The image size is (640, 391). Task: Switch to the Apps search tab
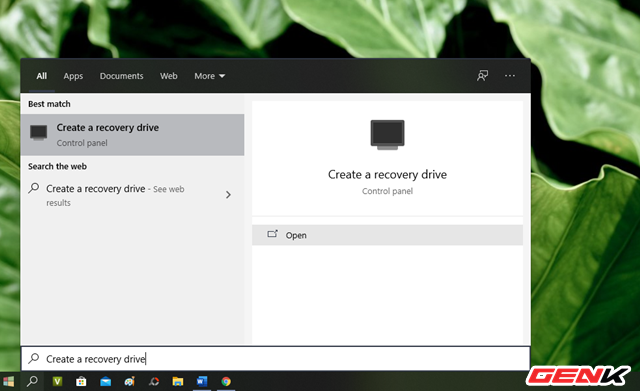coord(73,76)
